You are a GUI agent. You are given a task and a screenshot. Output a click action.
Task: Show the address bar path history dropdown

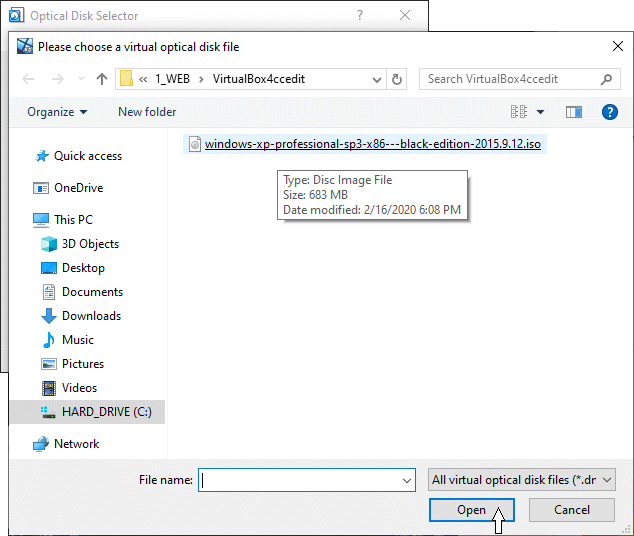click(x=375, y=79)
